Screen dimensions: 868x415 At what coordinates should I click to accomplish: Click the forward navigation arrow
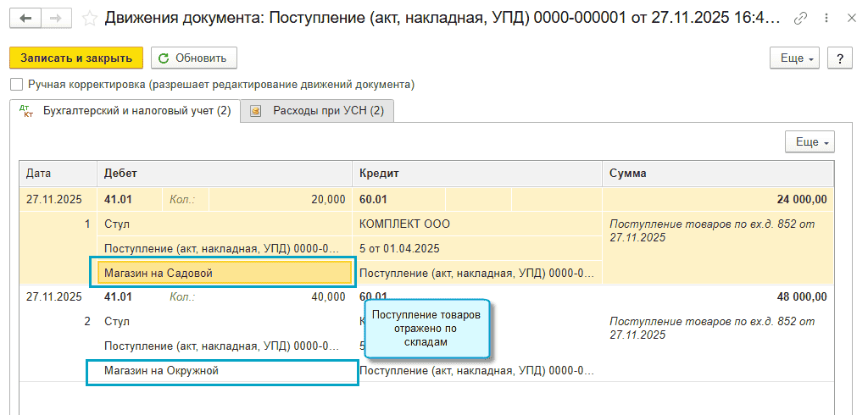55,19
